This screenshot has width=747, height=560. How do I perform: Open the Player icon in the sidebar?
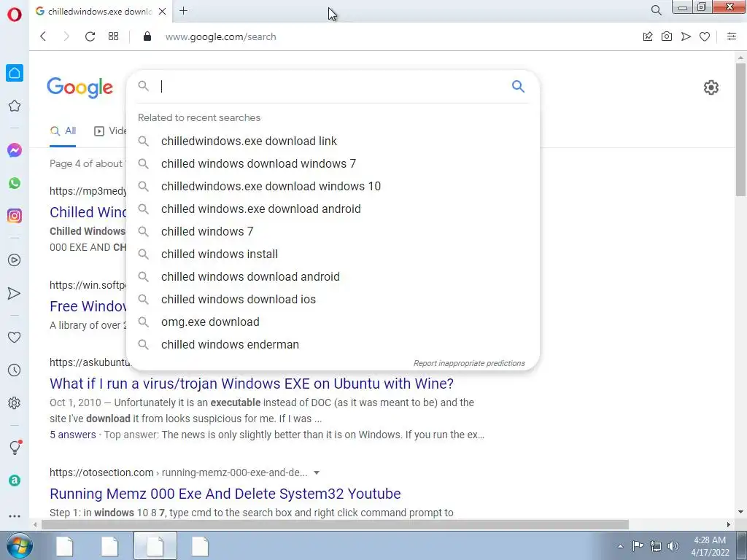tap(15, 260)
